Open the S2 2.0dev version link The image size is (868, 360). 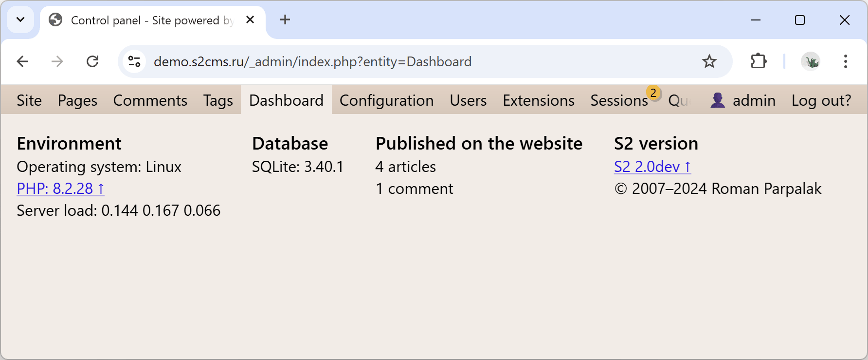[652, 167]
